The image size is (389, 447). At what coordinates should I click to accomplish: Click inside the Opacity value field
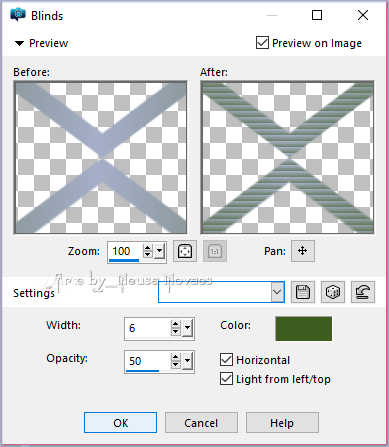click(x=147, y=361)
